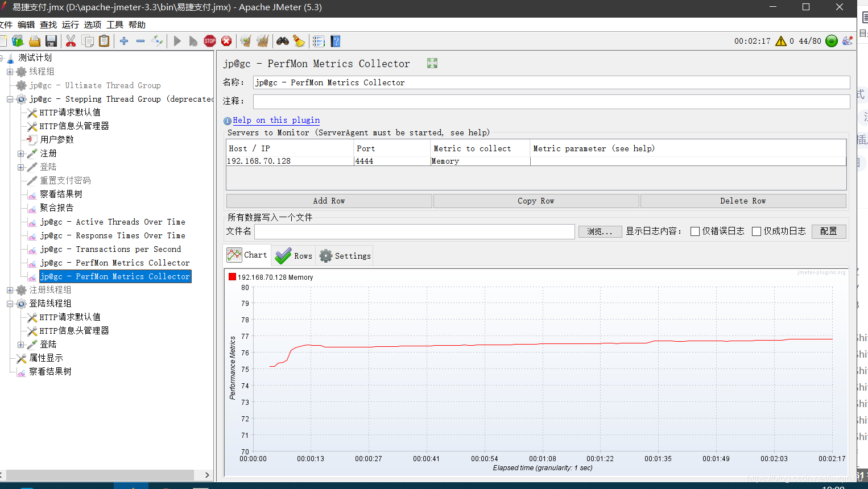Reset search with the yellow brush icon
The image size is (868, 489).
[x=299, y=41]
